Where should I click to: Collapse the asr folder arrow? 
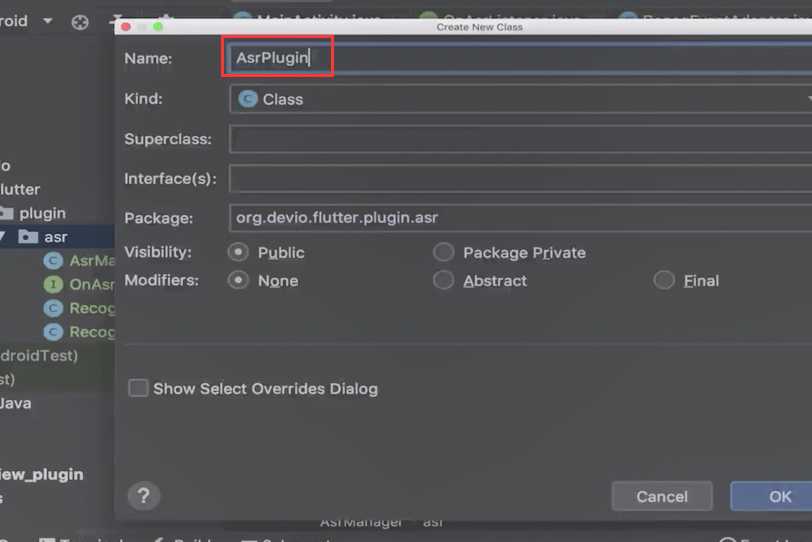coord(3,237)
